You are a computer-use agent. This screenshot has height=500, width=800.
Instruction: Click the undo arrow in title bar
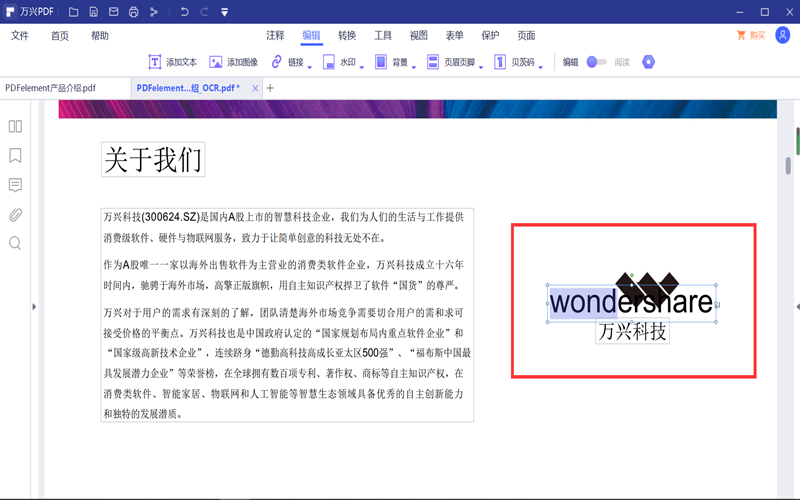tap(184, 12)
